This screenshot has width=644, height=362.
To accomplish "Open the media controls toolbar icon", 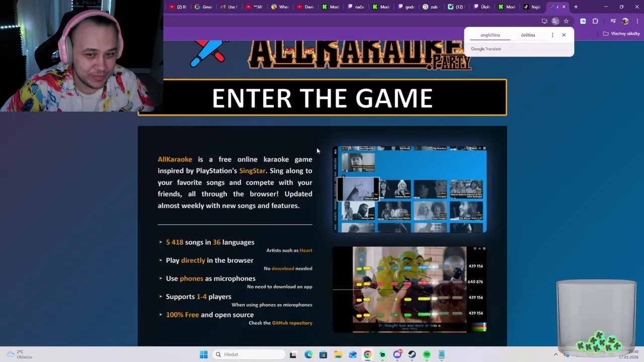I will (613, 21).
